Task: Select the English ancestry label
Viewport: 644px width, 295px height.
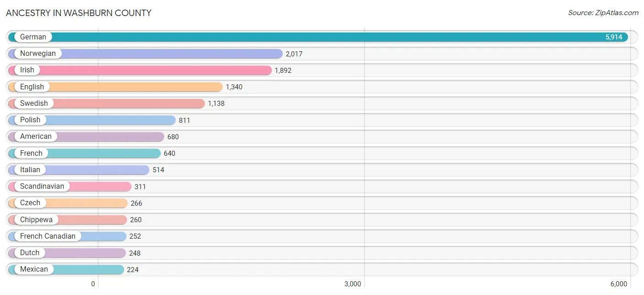Action: tap(32, 87)
